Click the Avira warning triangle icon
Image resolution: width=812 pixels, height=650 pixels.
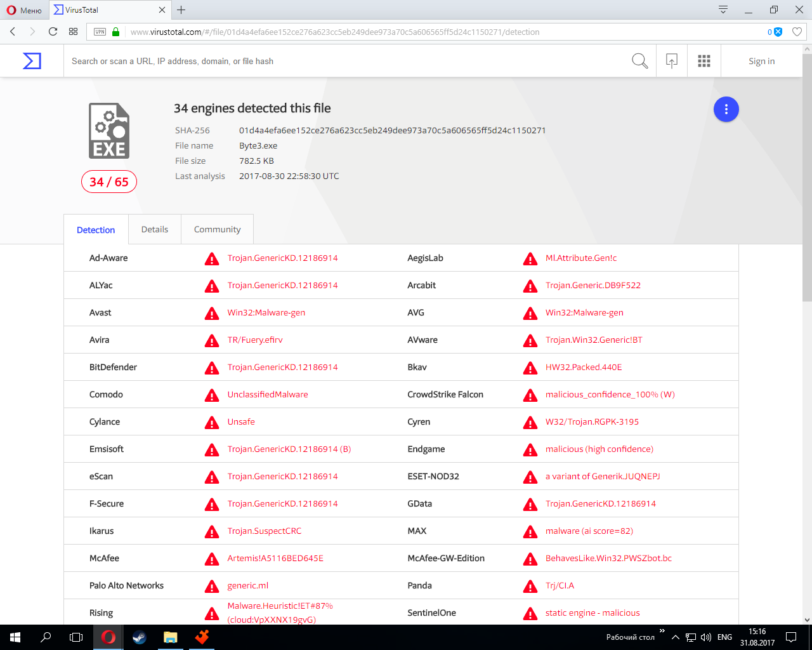coord(212,341)
